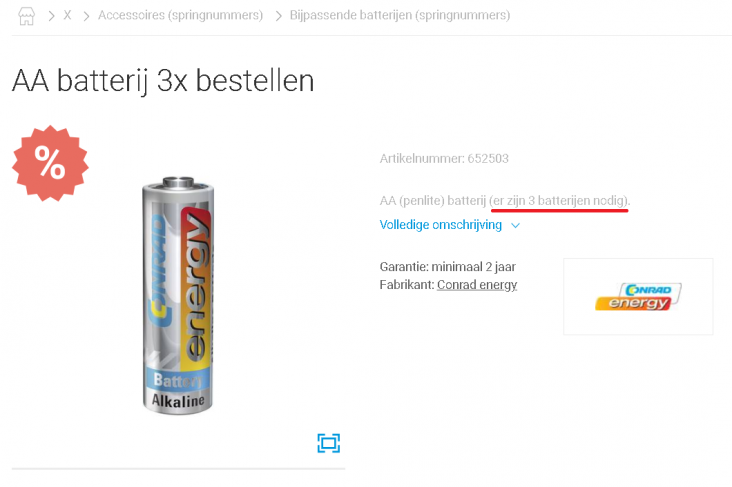The width and height of the screenshot is (732, 487).
Task: Click arrow before Accessoires breadcrumb
Action: tap(86, 16)
